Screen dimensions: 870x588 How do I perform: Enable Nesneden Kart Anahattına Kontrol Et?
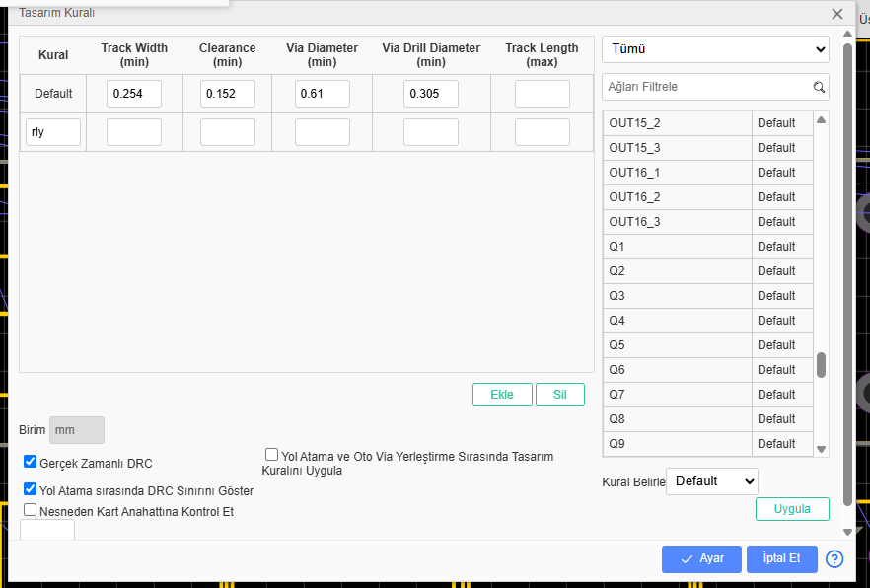tap(30, 510)
